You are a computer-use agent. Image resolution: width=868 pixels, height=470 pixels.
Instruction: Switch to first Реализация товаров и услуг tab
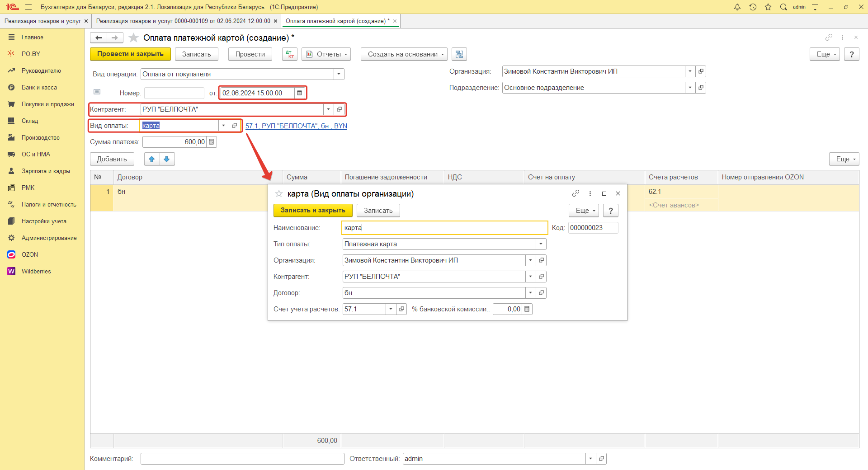click(42, 21)
